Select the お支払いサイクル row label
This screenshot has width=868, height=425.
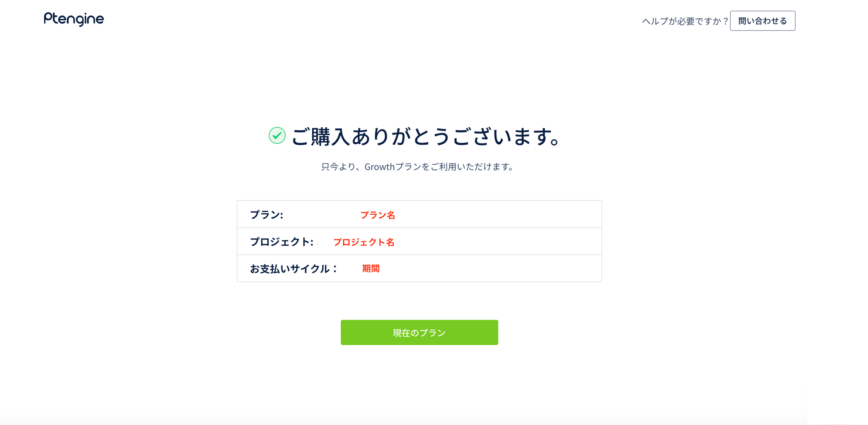click(x=290, y=269)
